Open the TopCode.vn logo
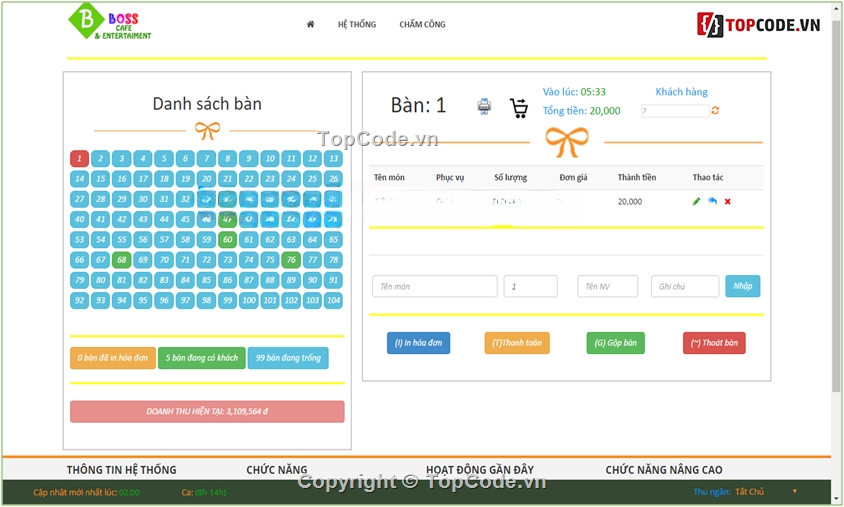844x507 pixels. [758, 24]
